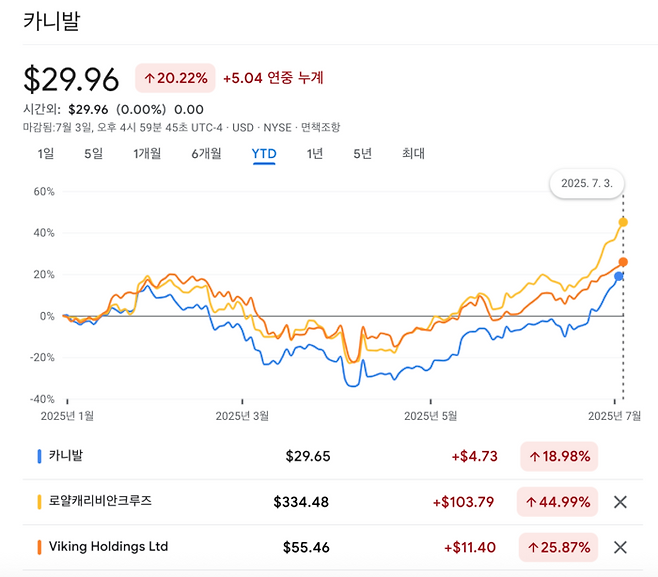
Task: Click the orange endpoint dot on chart
Action: (623, 262)
